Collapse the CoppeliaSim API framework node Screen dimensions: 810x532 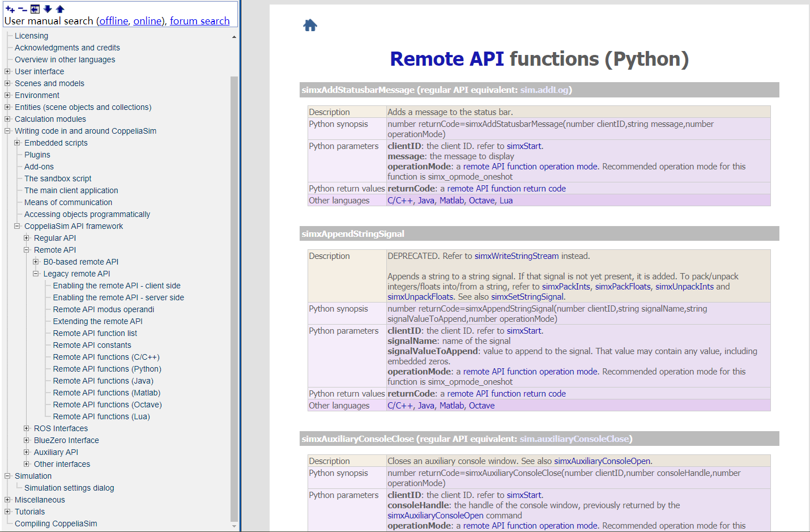point(17,226)
